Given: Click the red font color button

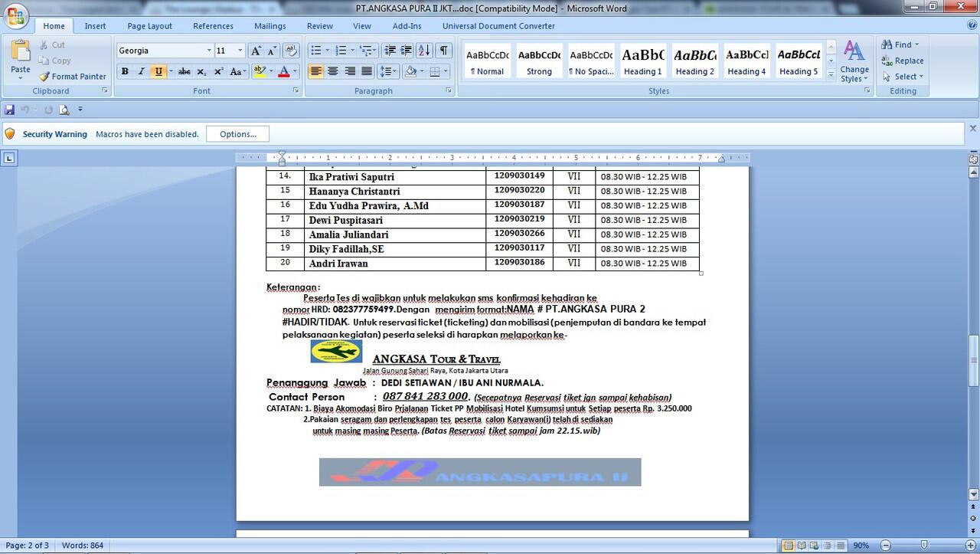Looking at the screenshot, I should click(284, 71).
